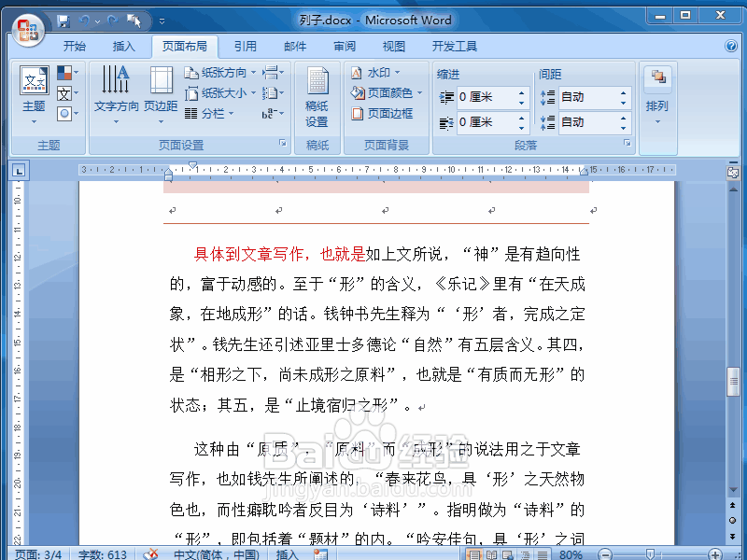
Task: Open select browse object button
Action: [733, 521]
